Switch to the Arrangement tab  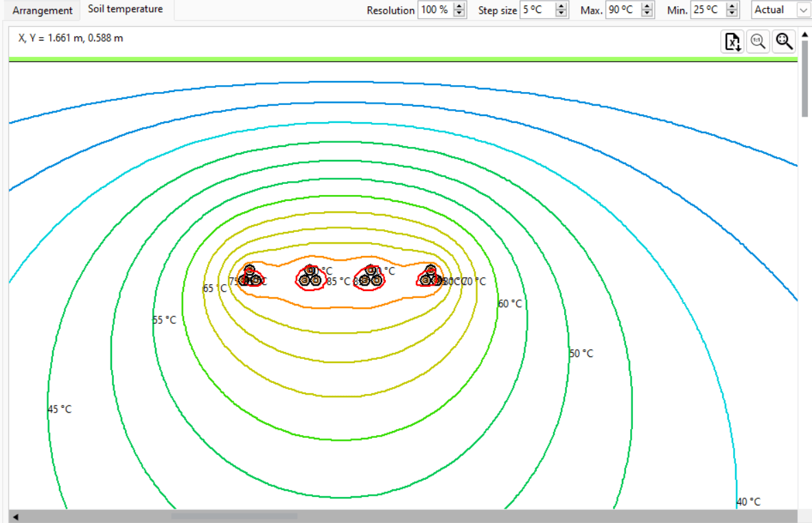[43, 10]
